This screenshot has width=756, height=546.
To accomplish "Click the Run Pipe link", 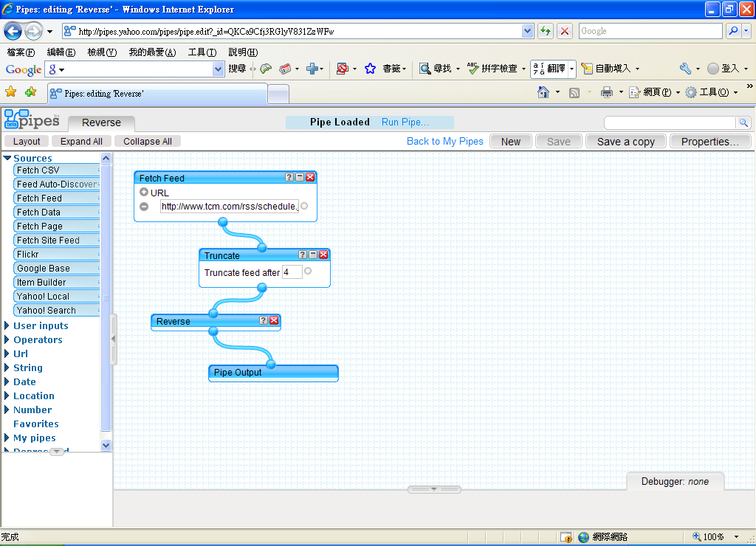I will pos(405,122).
